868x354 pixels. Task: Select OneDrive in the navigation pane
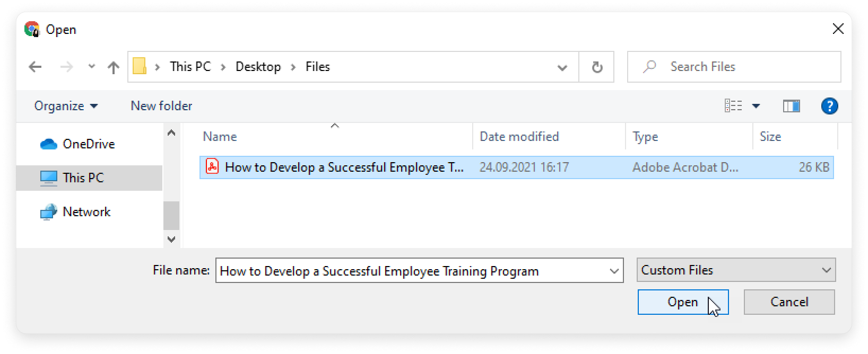coord(88,144)
